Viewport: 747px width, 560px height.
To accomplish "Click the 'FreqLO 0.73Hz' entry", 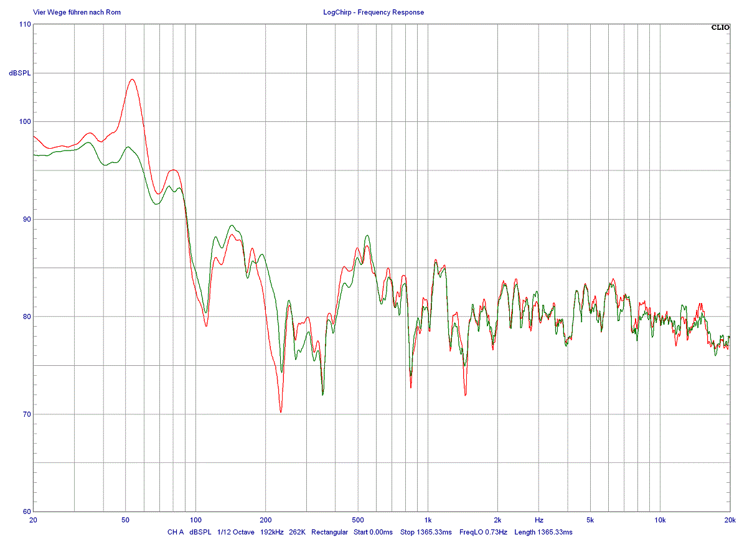I will (483, 533).
